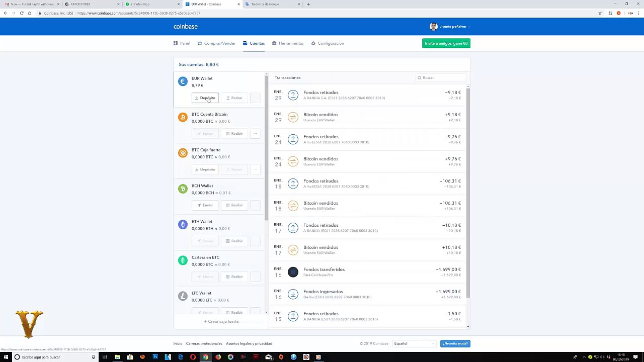Open Task View in the taskbar
Screen dimensions: 644x362
pos(105,357)
